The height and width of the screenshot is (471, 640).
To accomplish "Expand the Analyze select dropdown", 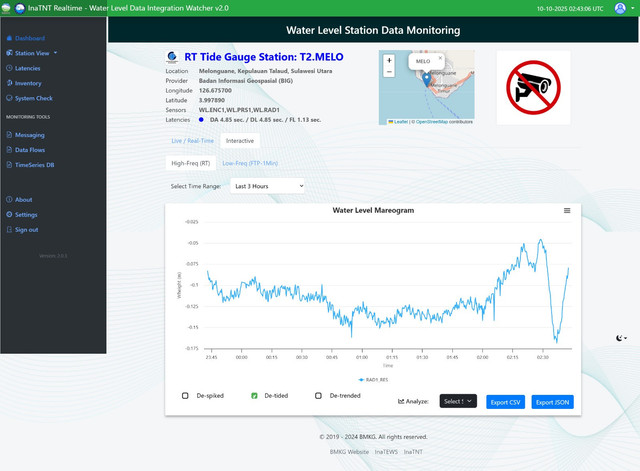I will pos(459,401).
